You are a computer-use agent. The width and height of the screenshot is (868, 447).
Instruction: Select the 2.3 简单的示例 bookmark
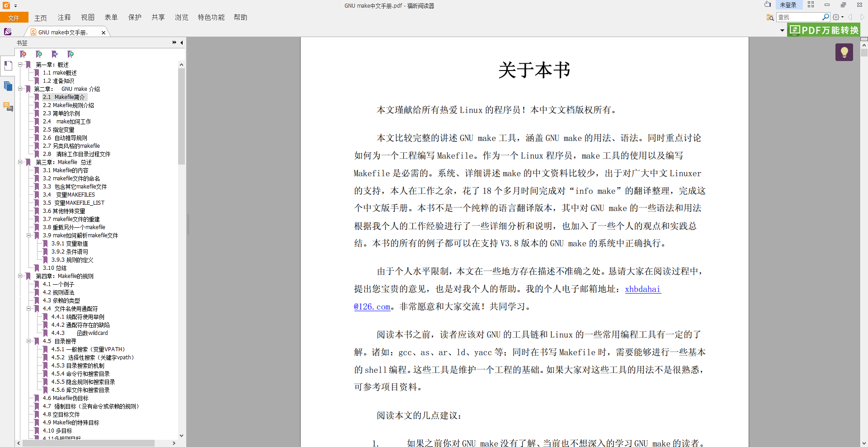[x=61, y=113]
